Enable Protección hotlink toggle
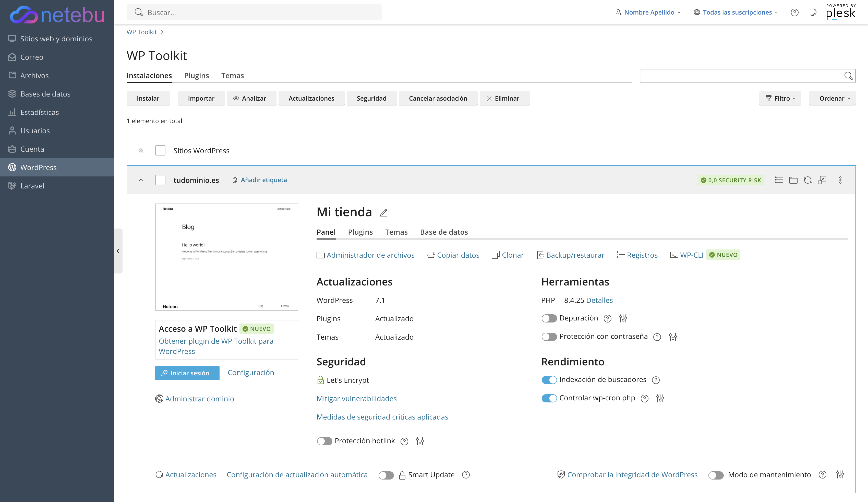 [324, 441]
